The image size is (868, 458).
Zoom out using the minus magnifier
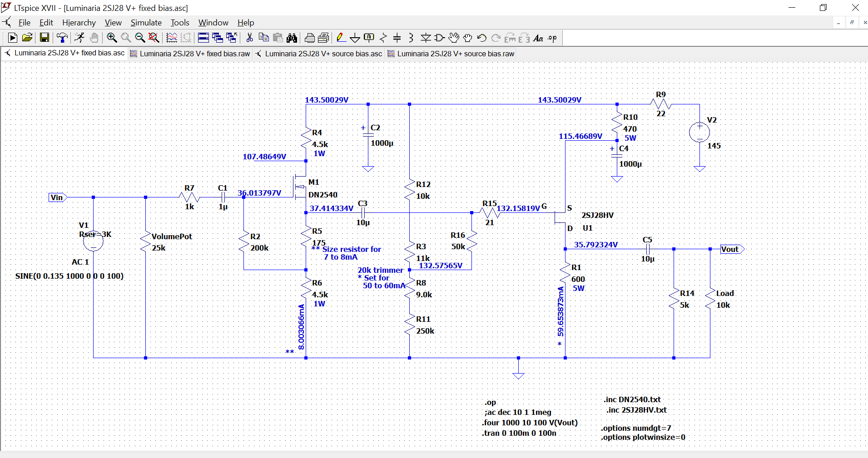(140, 38)
